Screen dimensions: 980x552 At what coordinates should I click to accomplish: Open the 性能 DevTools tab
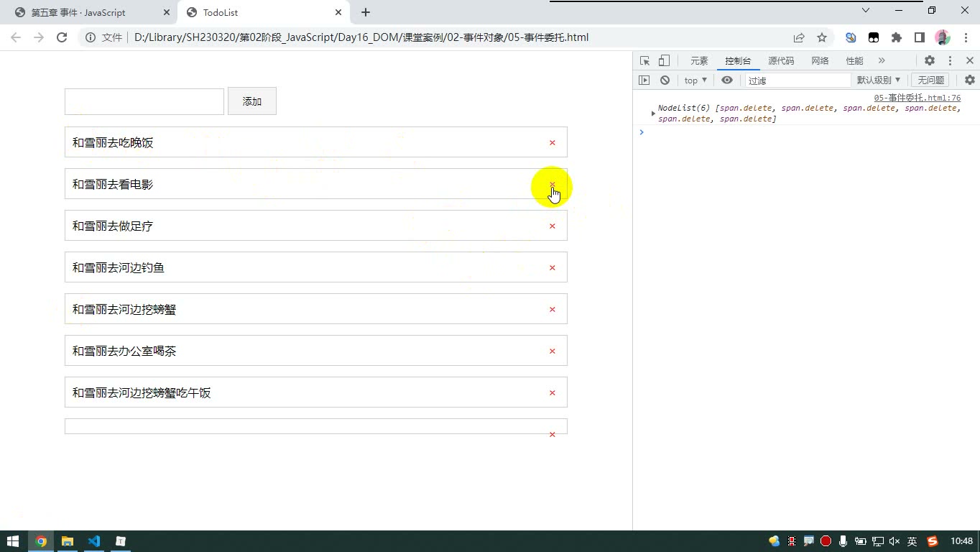click(854, 61)
